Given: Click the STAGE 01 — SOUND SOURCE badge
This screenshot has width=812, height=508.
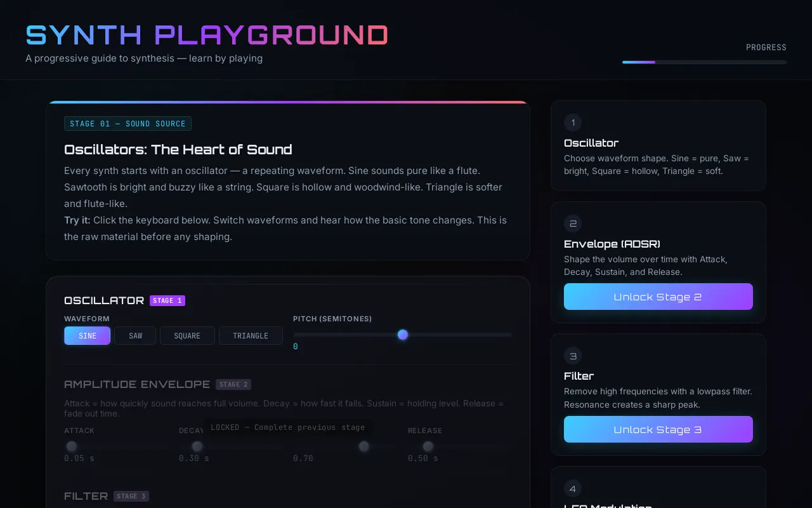Looking at the screenshot, I should [x=128, y=124].
